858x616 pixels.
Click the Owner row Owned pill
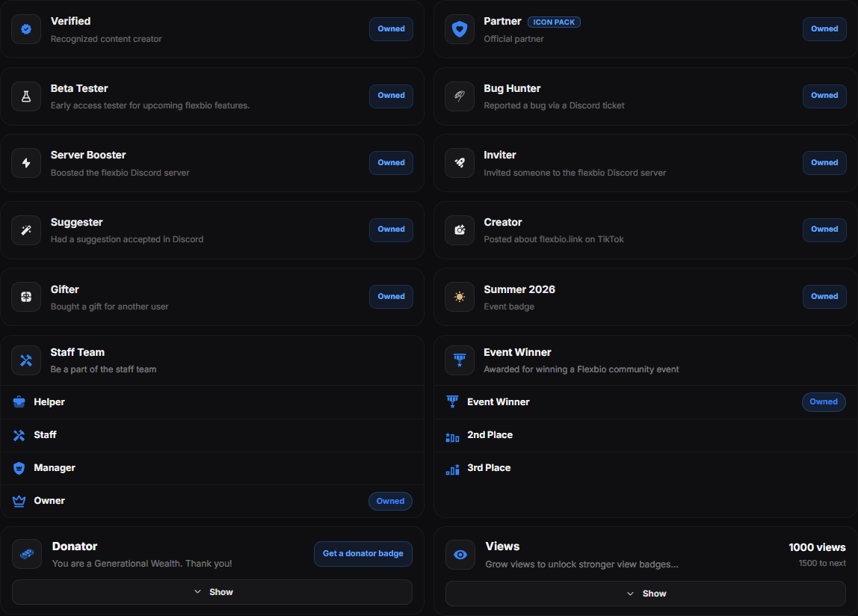click(x=390, y=501)
